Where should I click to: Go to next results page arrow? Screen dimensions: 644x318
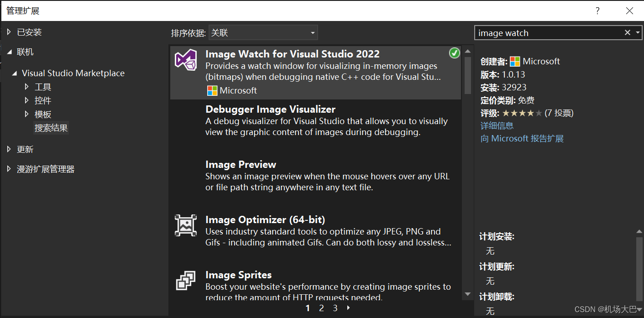coord(349,308)
